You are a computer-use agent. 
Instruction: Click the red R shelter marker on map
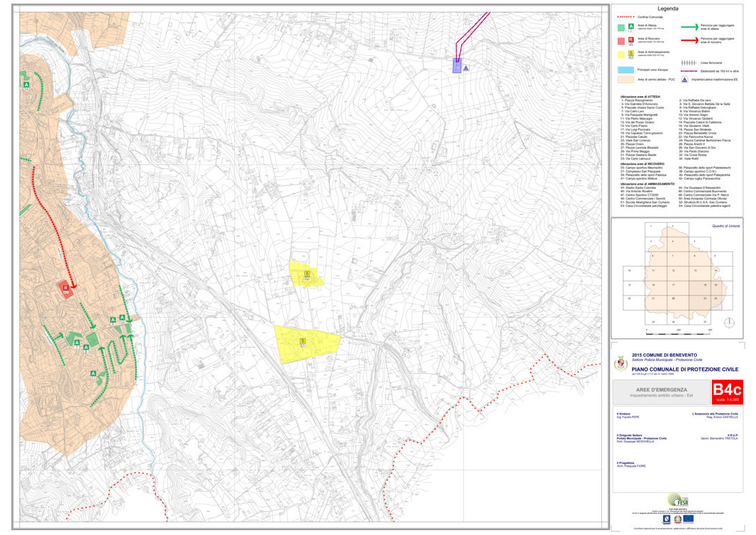[65, 287]
